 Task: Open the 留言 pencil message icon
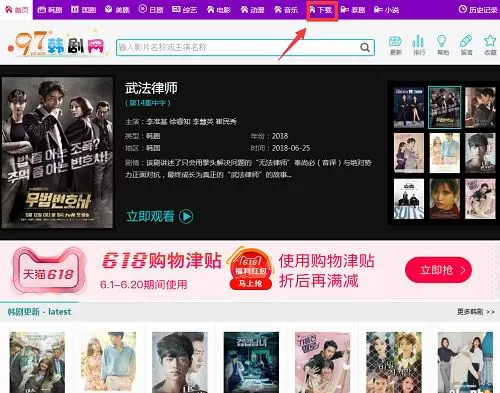466,45
